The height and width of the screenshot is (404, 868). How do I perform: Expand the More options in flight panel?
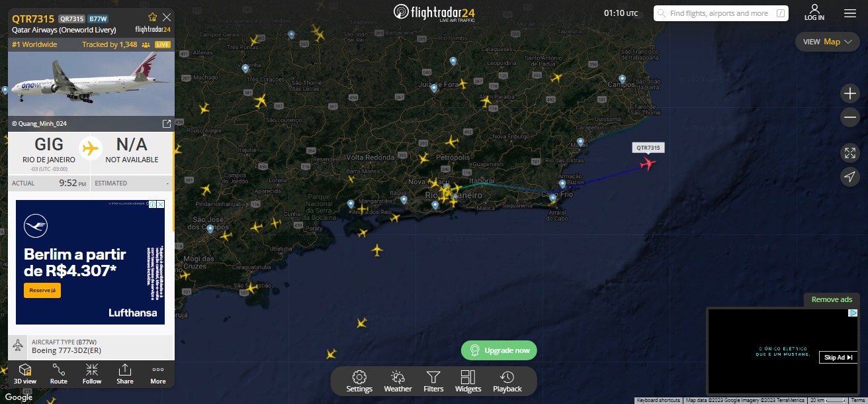158,374
